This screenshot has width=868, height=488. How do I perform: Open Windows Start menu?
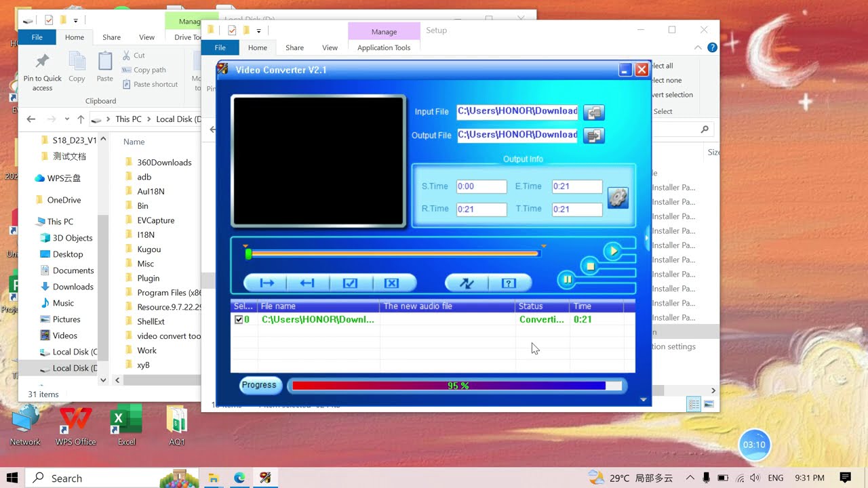12,478
